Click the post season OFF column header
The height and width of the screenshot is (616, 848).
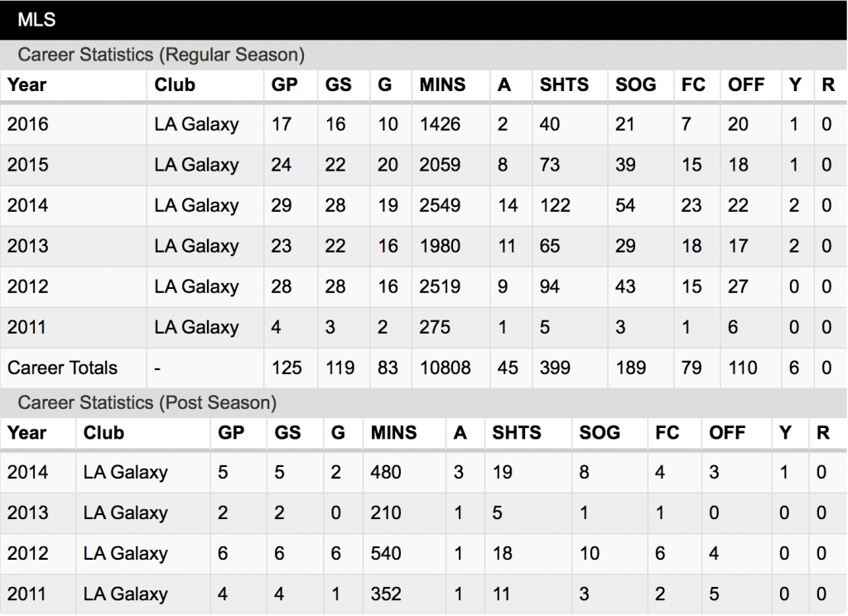click(x=727, y=433)
